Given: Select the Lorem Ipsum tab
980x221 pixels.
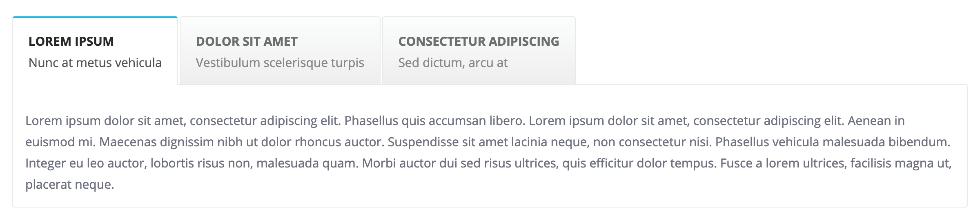Looking at the screenshot, I should tap(95, 51).
